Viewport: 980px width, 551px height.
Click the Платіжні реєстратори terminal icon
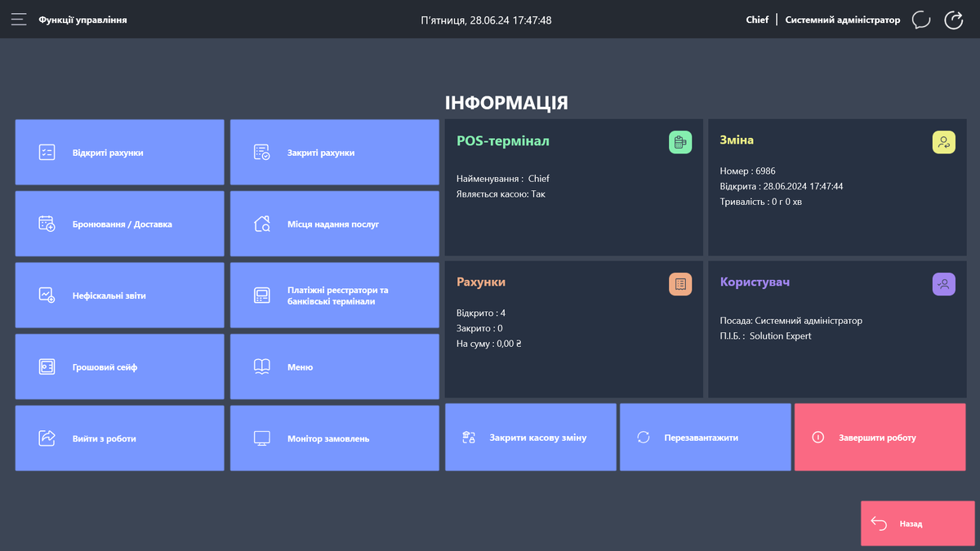(263, 295)
